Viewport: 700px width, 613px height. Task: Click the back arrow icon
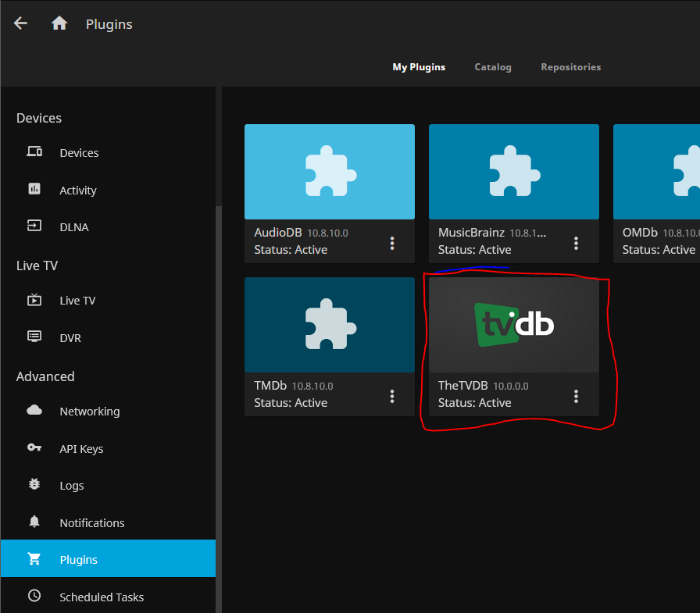(20, 23)
